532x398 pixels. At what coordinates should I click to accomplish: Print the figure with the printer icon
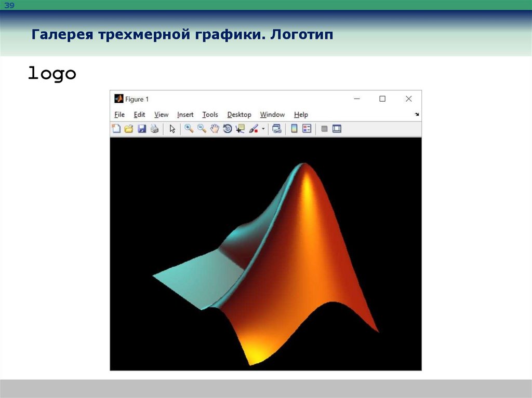[x=155, y=129]
